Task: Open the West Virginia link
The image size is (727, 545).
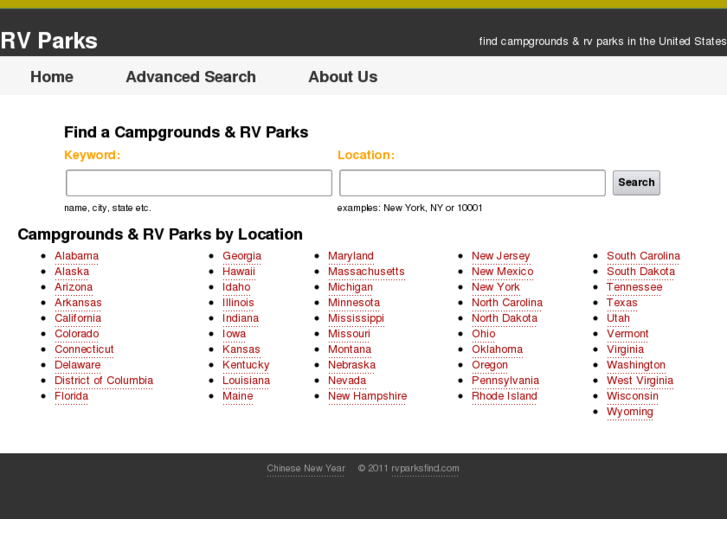Action: point(640,380)
